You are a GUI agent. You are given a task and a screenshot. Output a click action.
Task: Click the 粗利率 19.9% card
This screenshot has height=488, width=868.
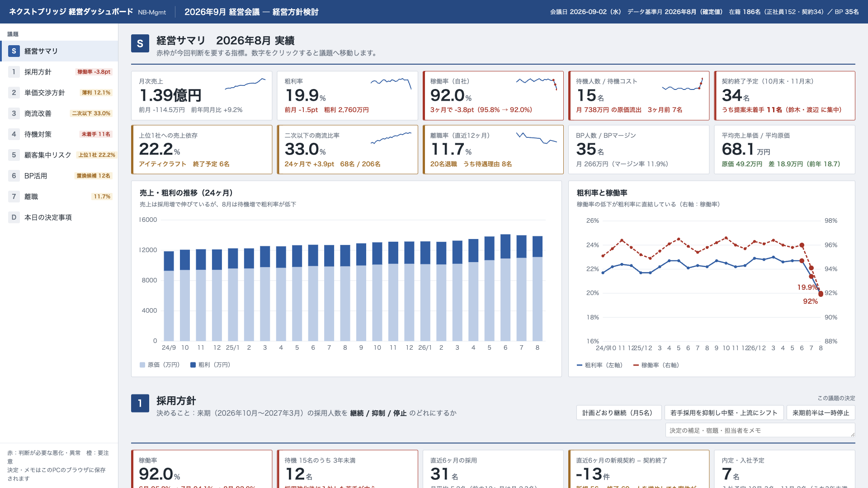[x=347, y=96]
